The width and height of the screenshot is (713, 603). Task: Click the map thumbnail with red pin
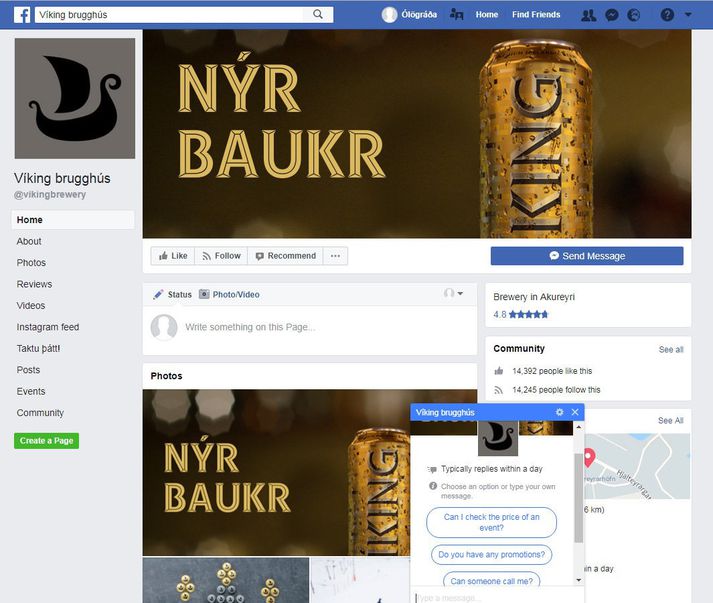click(637, 466)
